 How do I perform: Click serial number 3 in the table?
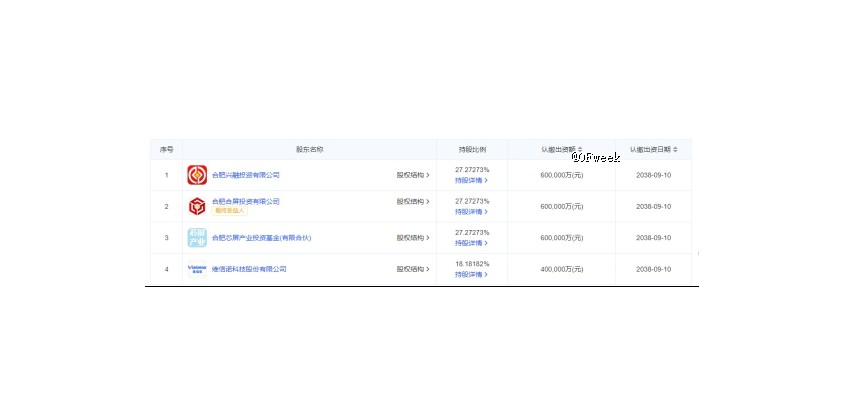167,238
